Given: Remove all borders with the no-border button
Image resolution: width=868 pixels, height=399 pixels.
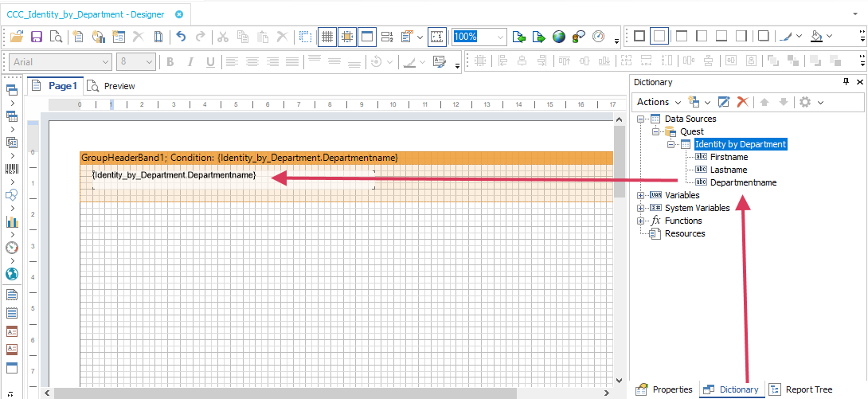Looking at the screenshot, I should tap(659, 36).
